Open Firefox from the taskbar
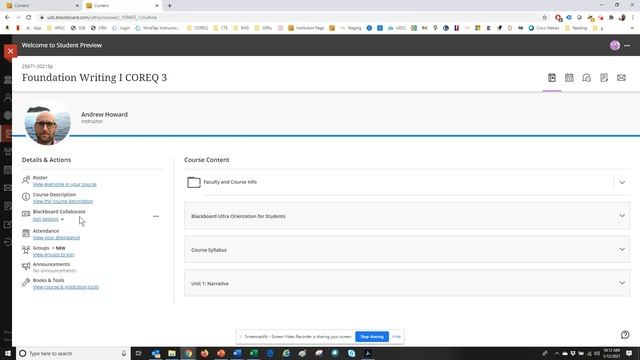640x360 pixels. click(x=204, y=353)
